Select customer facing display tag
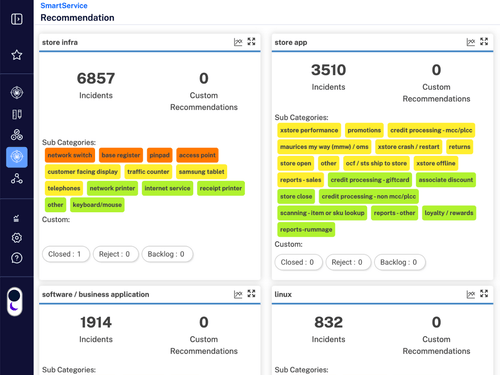500x375 pixels. (83, 172)
